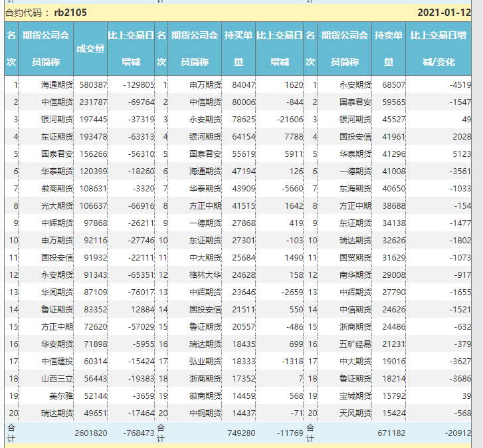483x448 pixels.
Task: Click long position value 25684
Action: tap(244, 257)
